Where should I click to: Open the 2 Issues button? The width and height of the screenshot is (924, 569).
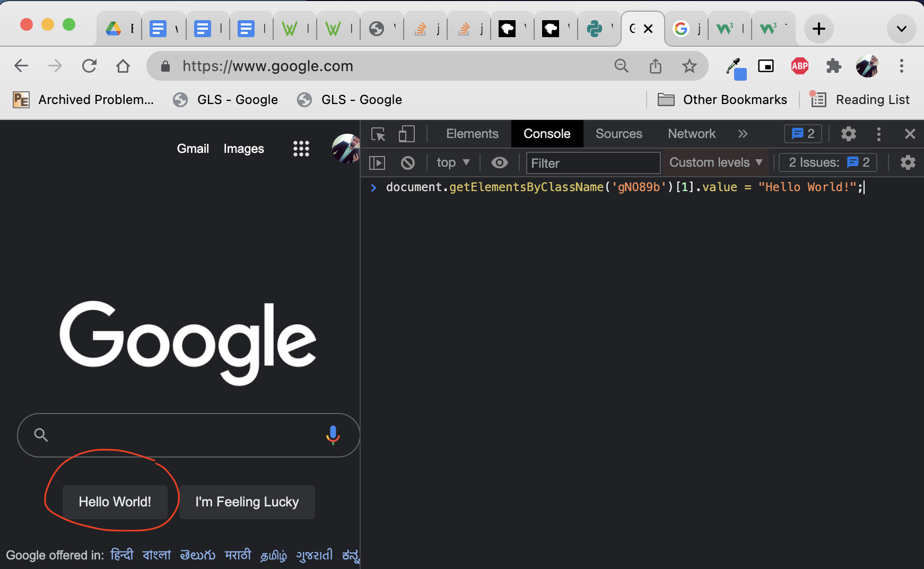[x=828, y=162]
